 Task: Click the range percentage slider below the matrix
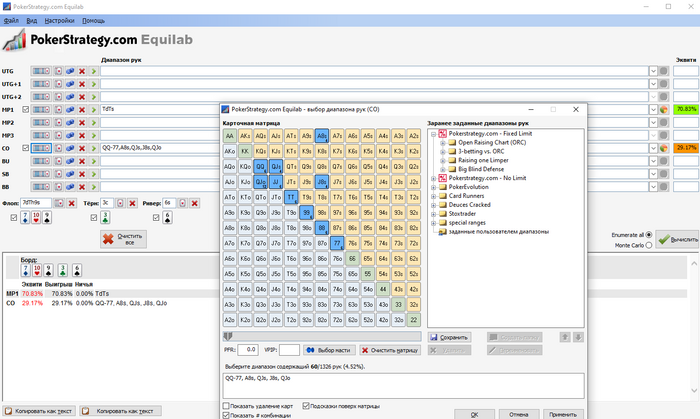tap(322, 336)
